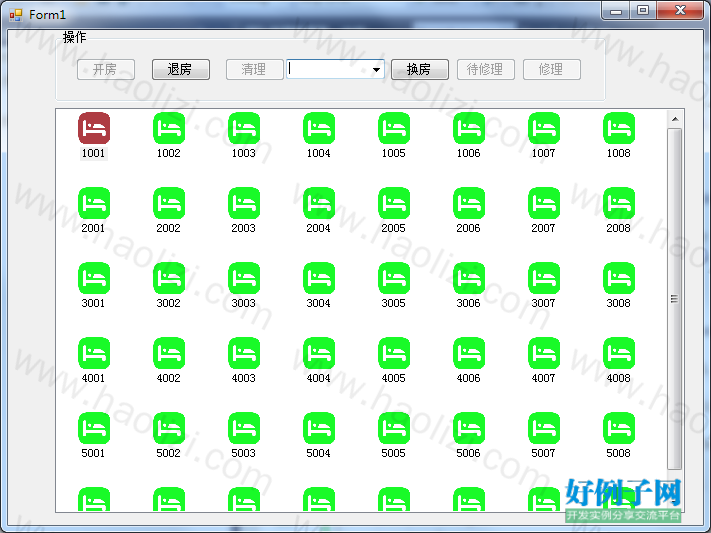Select room 1002 bed icon
This screenshot has height=533, width=711.
click(x=169, y=128)
